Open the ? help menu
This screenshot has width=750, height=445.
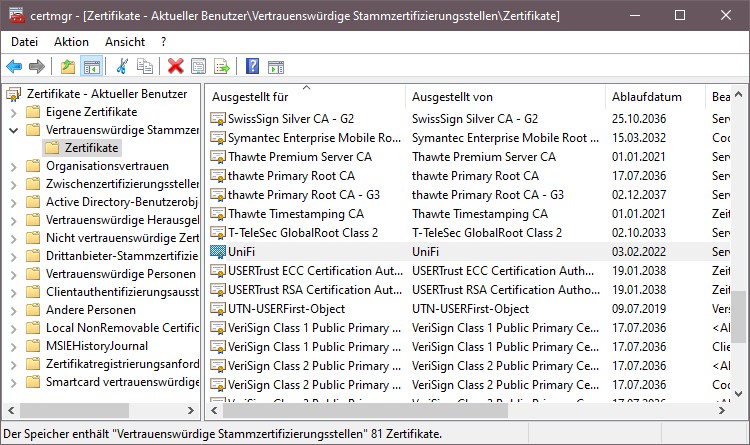164,42
